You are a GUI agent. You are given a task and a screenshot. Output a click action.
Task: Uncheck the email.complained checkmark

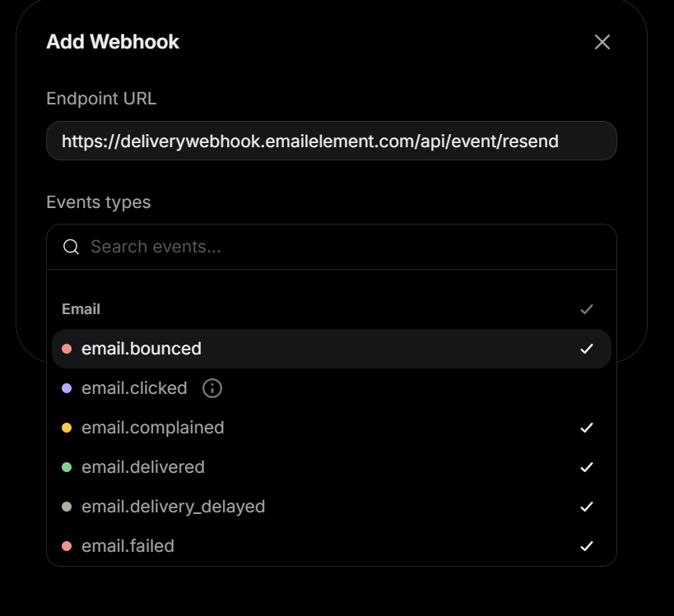click(x=586, y=428)
